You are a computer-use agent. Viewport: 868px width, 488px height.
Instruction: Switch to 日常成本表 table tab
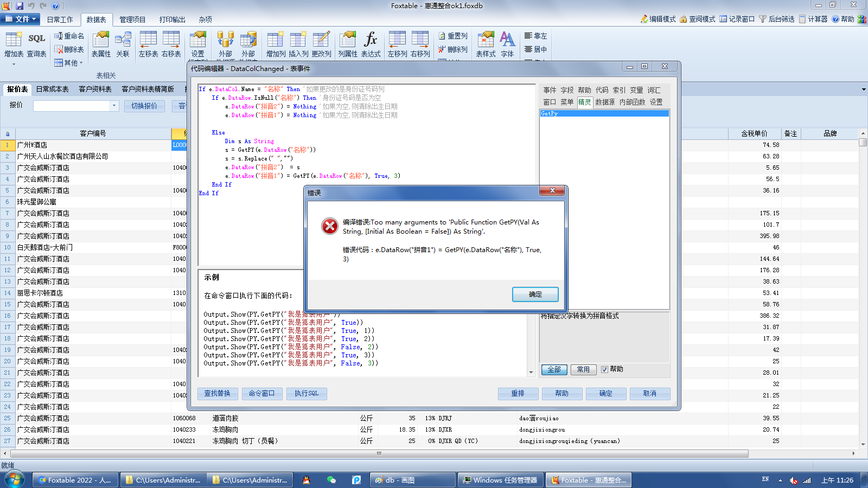point(52,89)
